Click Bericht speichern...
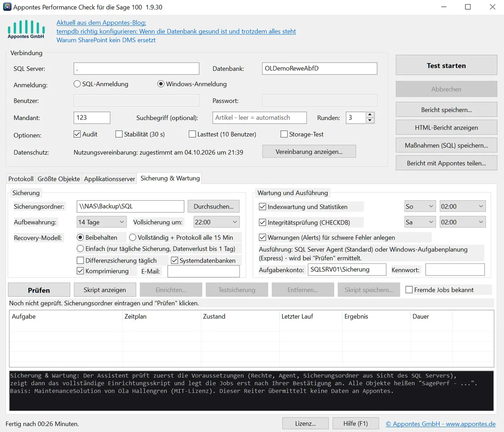Image resolution: width=504 pixels, height=432 pixels. coord(446,109)
